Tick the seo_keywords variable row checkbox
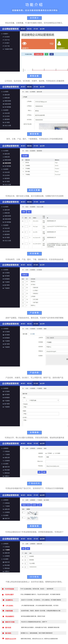This screenshot has width=68, height=644. pyautogui.click(x=23, y=238)
